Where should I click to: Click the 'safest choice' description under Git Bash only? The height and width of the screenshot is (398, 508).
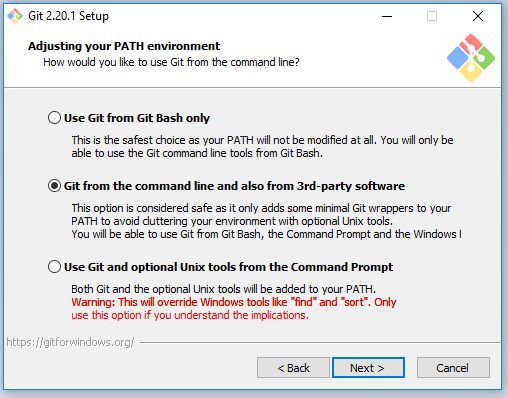[262, 147]
